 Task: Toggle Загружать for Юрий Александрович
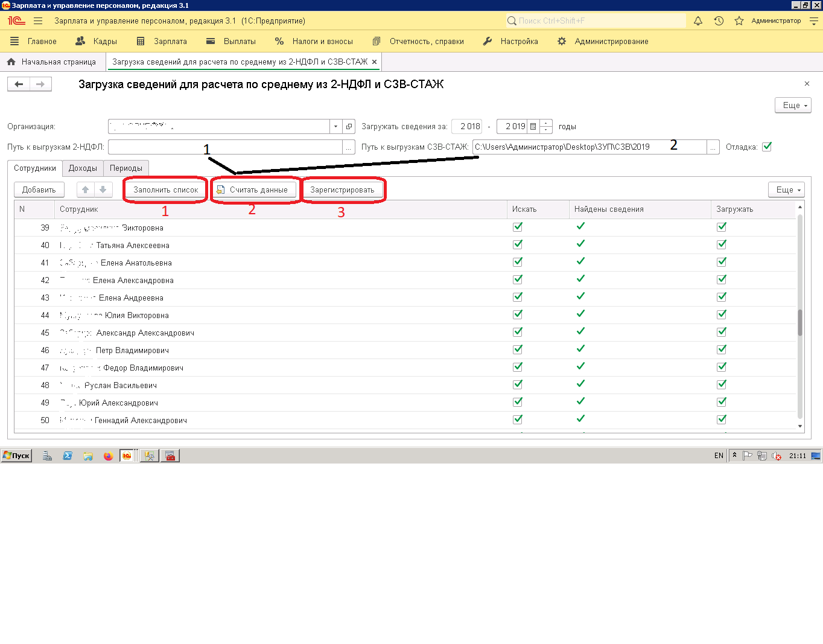click(x=721, y=402)
